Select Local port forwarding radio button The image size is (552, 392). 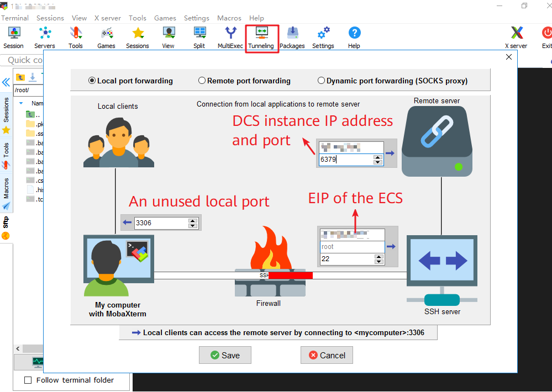(92, 81)
